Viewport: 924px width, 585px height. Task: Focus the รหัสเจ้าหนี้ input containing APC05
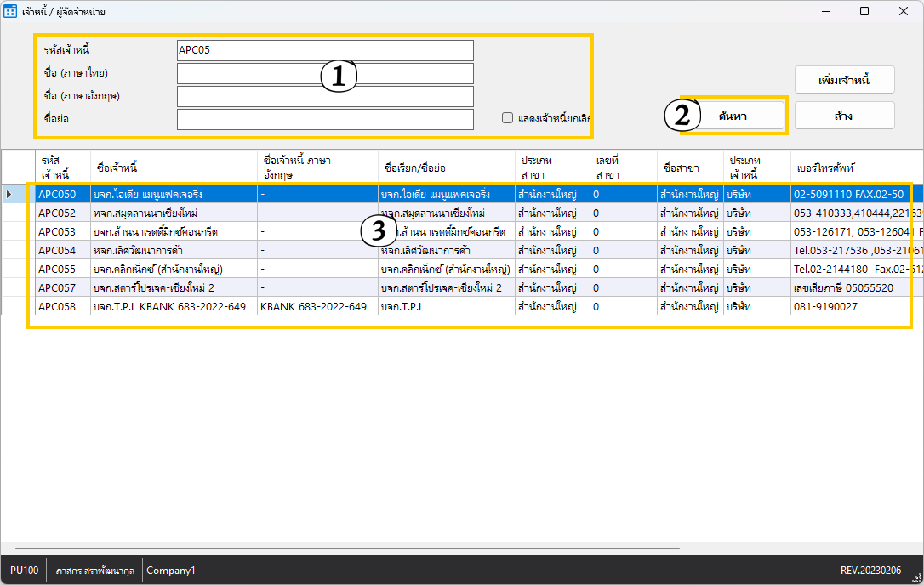coord(325,50)
